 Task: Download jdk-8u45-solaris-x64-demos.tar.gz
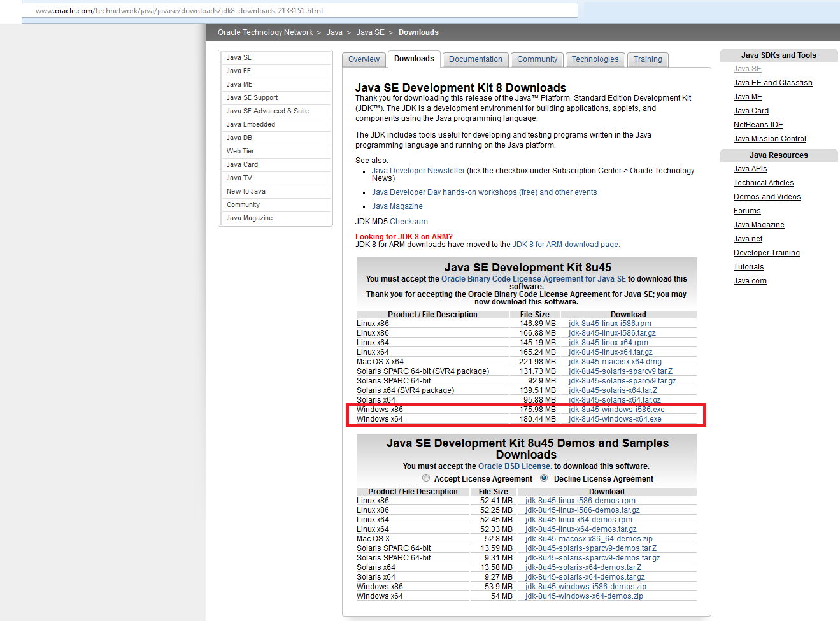585,577
